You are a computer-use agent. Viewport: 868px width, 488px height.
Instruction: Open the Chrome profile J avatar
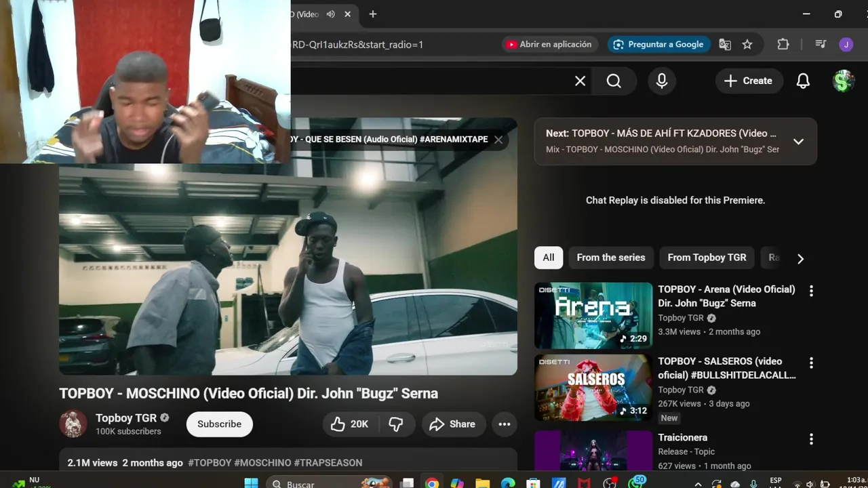pos(846,45)
